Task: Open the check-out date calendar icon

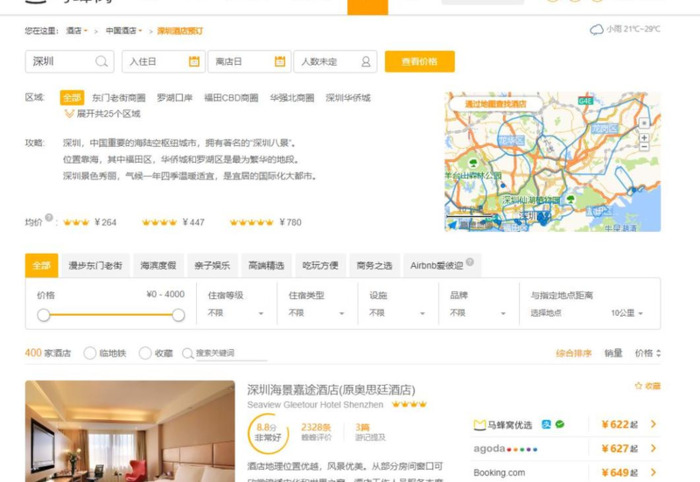Action: [x=280, y=61]
